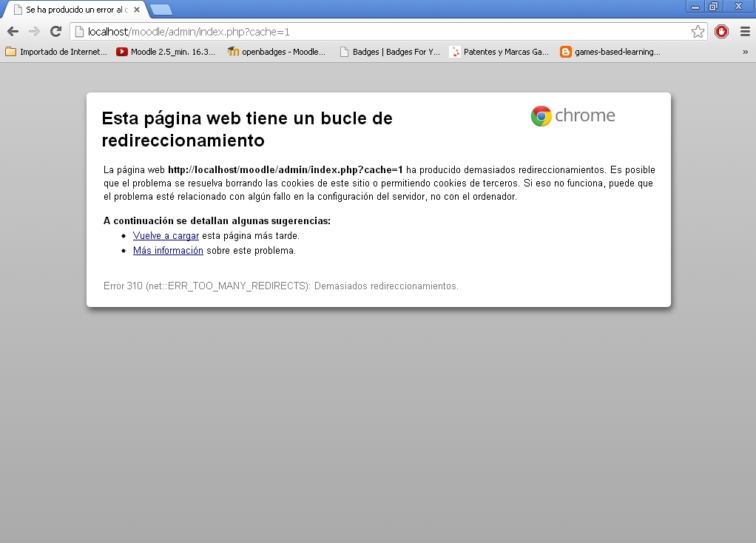Expand the bookmarks bar overflow chevron
756x543 pixels.
(x=745, y=52)
